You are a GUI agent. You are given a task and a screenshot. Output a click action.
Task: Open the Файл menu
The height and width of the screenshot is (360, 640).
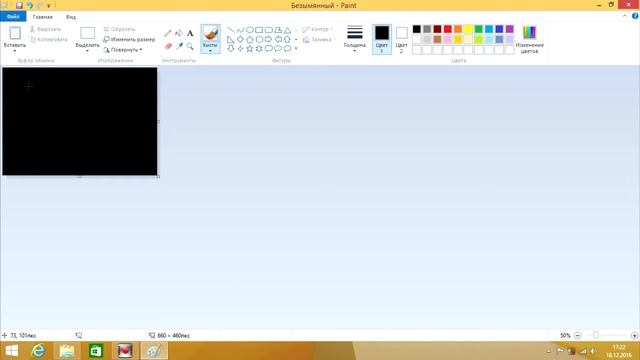click(x=13, y=16)
